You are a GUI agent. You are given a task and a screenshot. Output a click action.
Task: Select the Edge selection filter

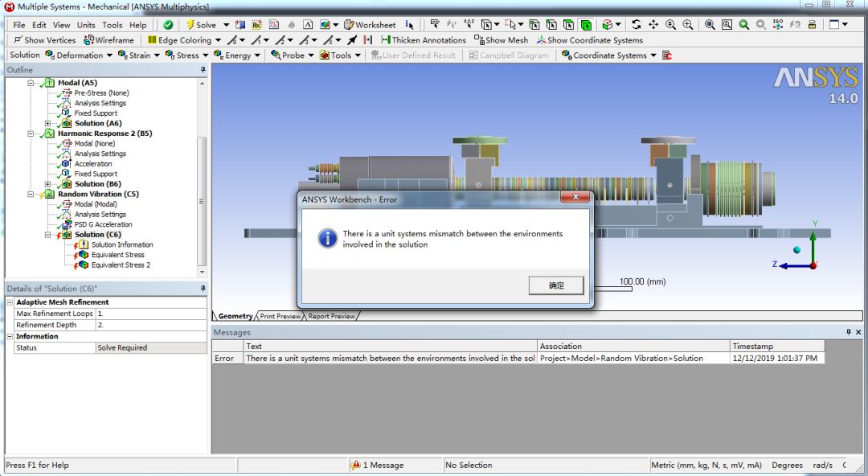[551, 25]
